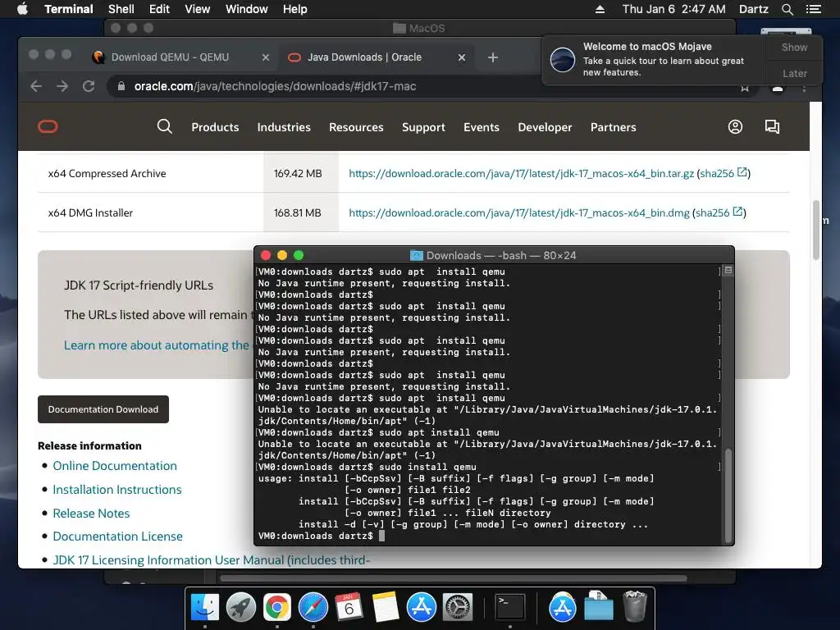The width and height of the screenshot is (840, 630).
Task: Open System Preferences gear in dock
Action: (x=458, y=608)
